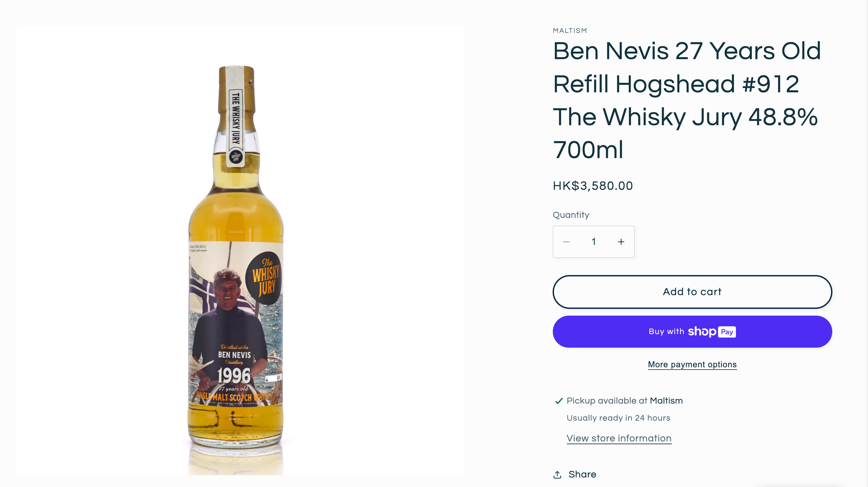View store information for pickup
Image resolution: width=868 pixels, height=487 pixels.
click(x=619, y=438)
